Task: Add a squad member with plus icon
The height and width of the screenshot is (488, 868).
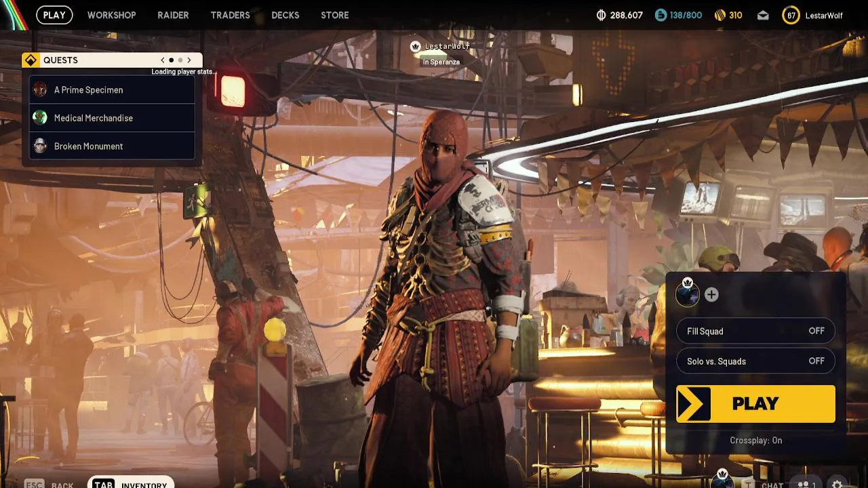Action: click(x=711, y=294)
